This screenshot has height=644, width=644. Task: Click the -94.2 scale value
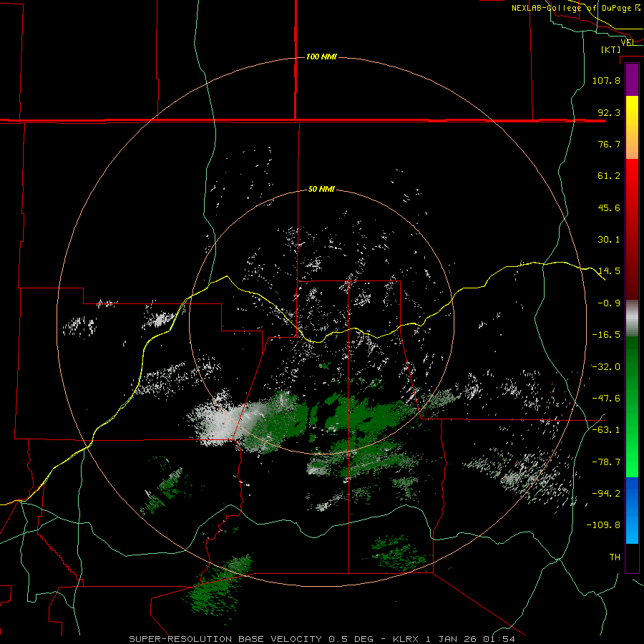tap(606, 494)
